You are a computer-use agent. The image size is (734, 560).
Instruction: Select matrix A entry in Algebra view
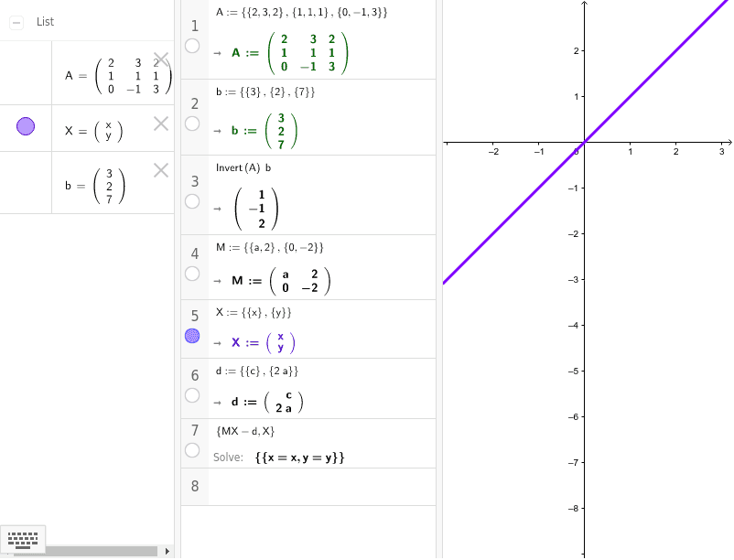118,76
